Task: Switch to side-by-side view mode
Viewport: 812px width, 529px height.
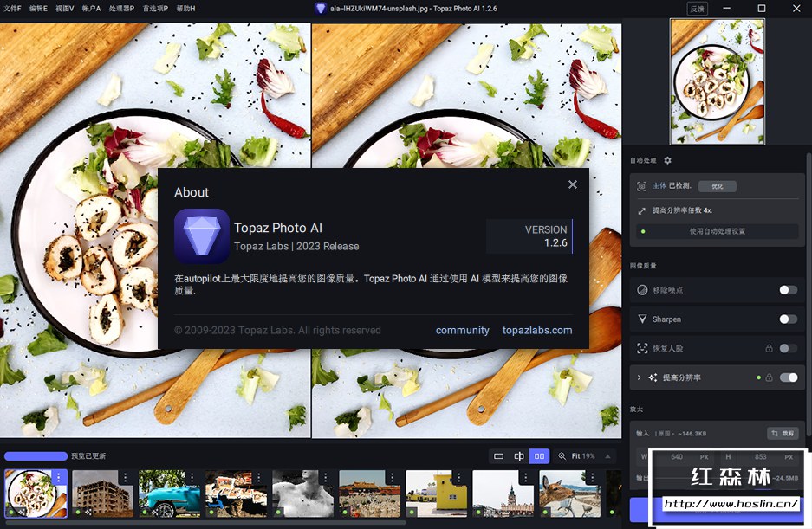Action: point(539,456)
